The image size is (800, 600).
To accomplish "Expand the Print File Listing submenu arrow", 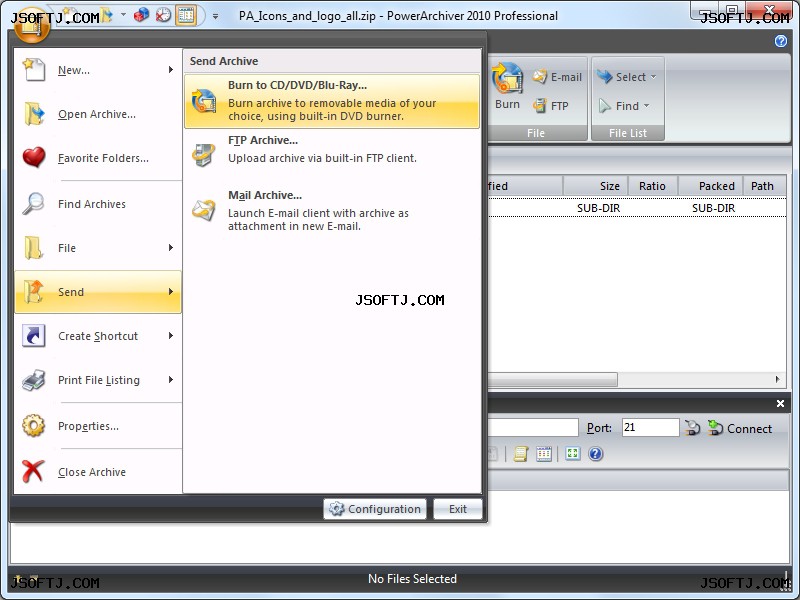I will coord(171,379).
